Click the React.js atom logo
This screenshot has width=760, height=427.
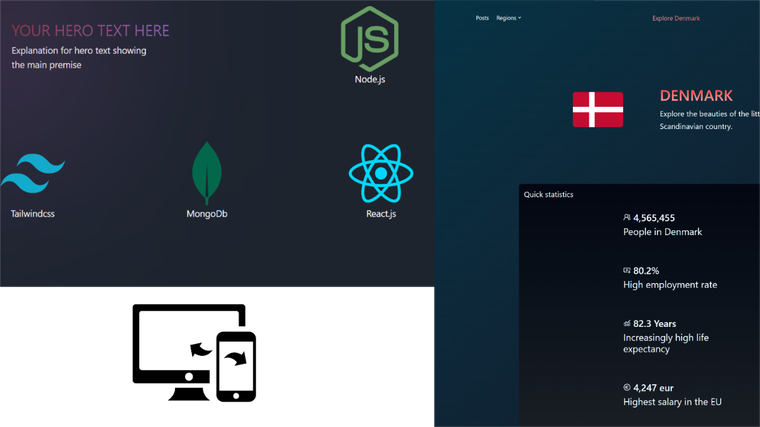381,173
